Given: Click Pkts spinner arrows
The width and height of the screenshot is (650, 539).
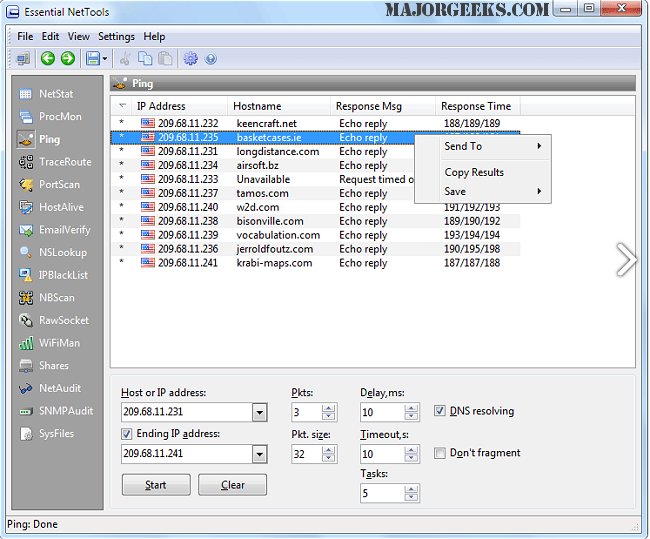Looking at the screenshot, I should 328,413.
